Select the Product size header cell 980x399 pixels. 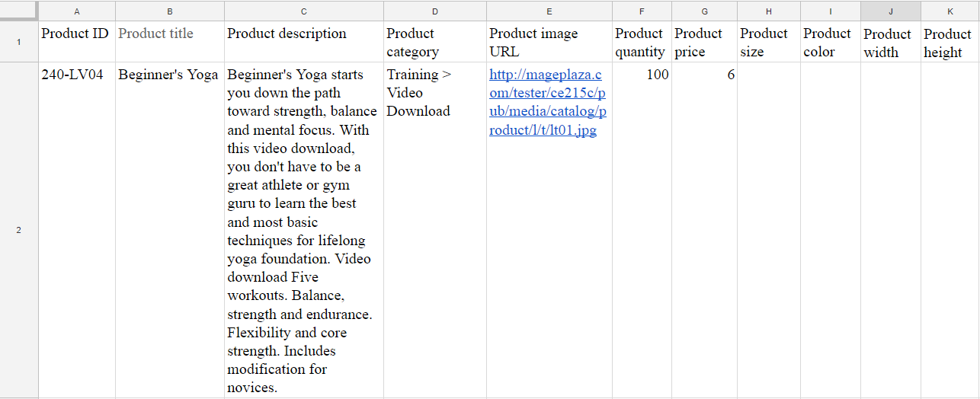[x=768, y=42]
